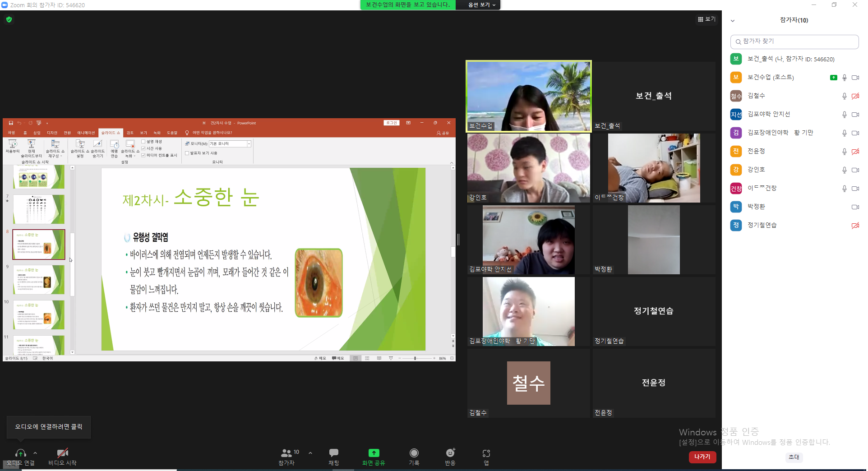Viewport: 868px width, 471px height.
Task: Collapse participants panel with the chevron
Action: point(733,21)
